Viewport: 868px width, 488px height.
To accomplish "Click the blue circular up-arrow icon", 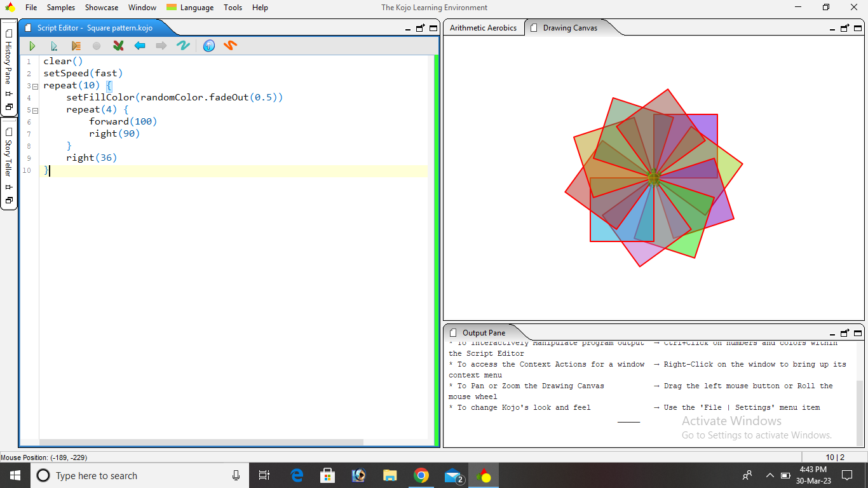I will click(x=209, y=46).
